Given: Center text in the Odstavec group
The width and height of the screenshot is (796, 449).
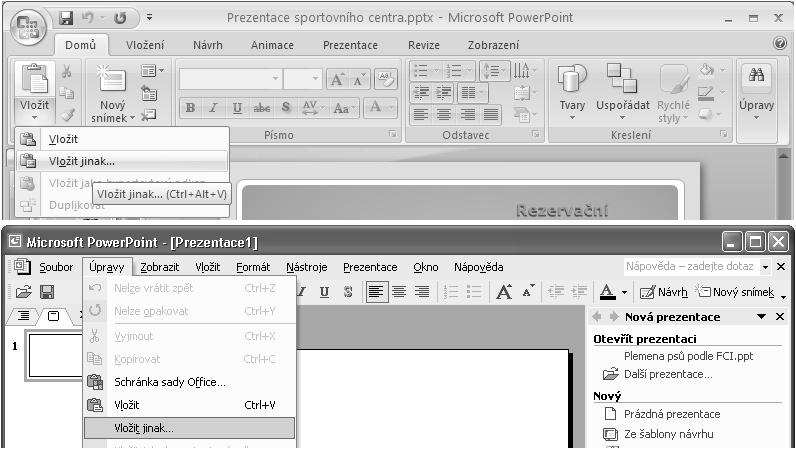Looking at the screenshot, I should tap(444, 114).
